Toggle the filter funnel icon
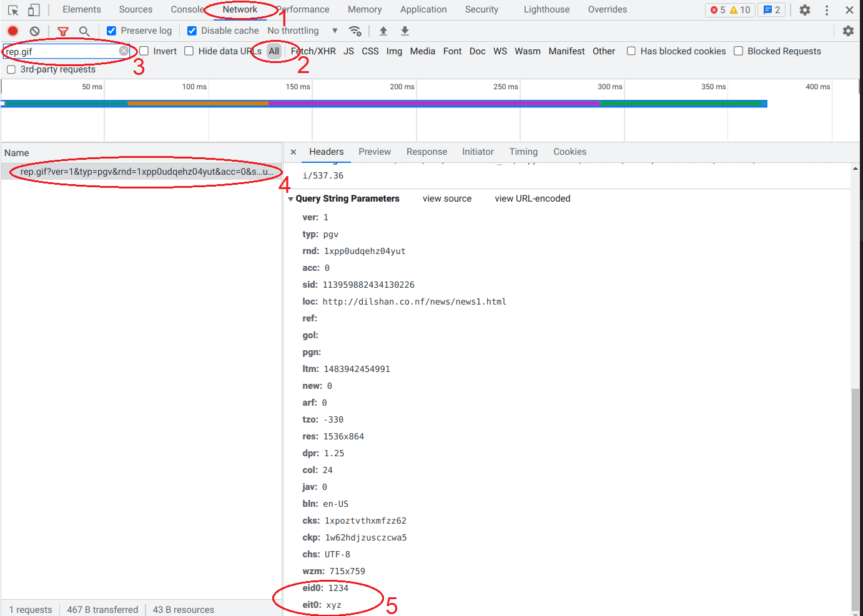This screenshot has width=863, height=616. 63,31
